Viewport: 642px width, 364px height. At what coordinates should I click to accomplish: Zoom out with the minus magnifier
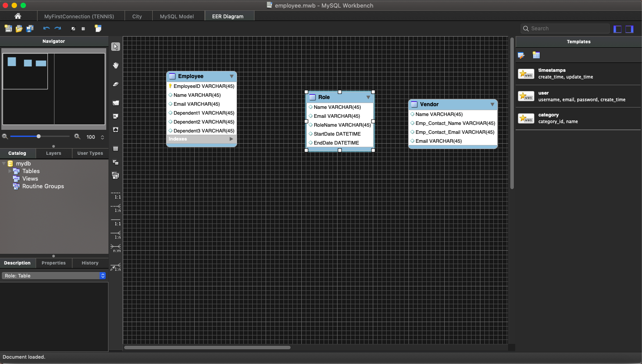pos(5,136)
